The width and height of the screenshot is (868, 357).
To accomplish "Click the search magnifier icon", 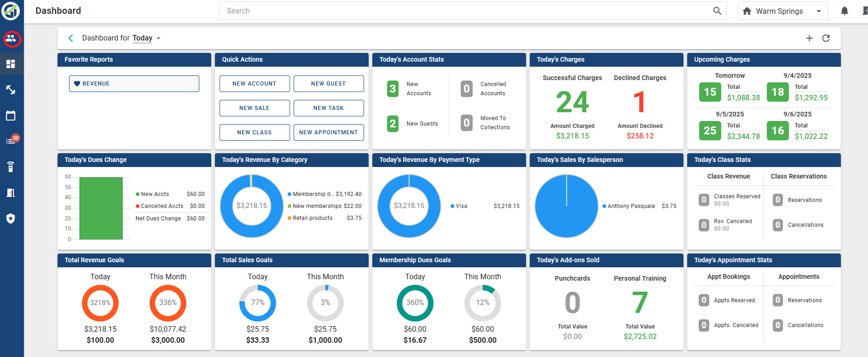I will [717, 11].
